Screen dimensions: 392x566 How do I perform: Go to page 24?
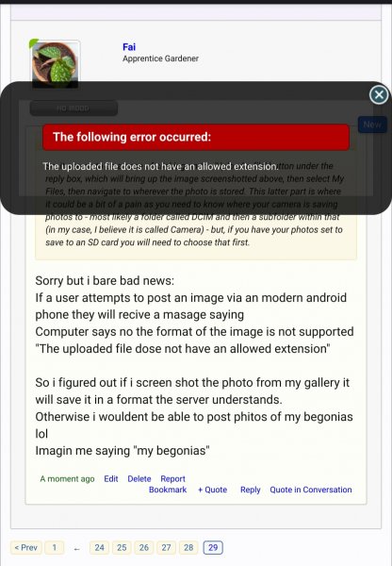[x=100, y=547]
